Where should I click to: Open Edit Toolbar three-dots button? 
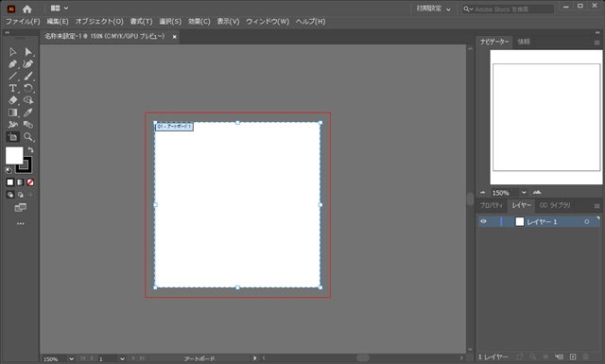(x=21, y=223)
